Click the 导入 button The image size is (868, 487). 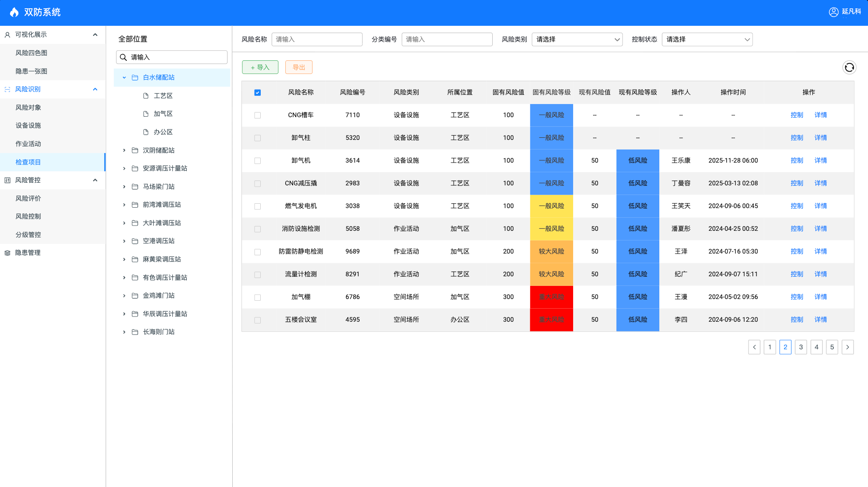click(x=260, y=67)
